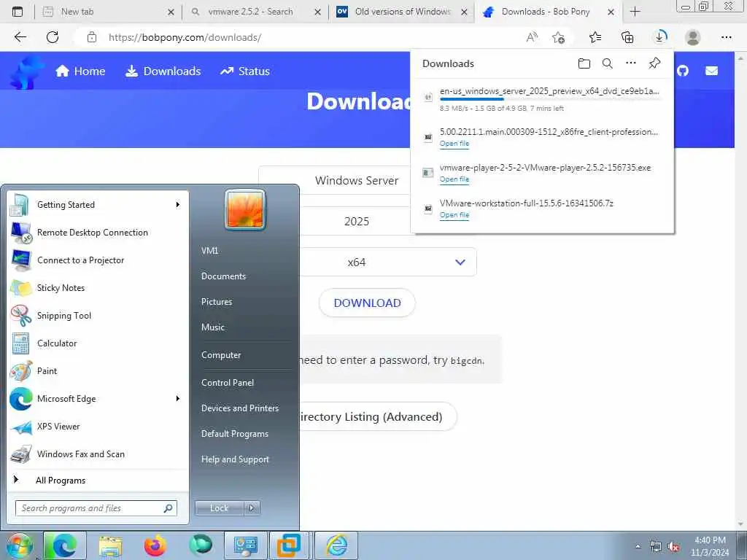Screen dimensions: 747x560
Task: Open a new browser tab with plus
Action: coord(635,12)
